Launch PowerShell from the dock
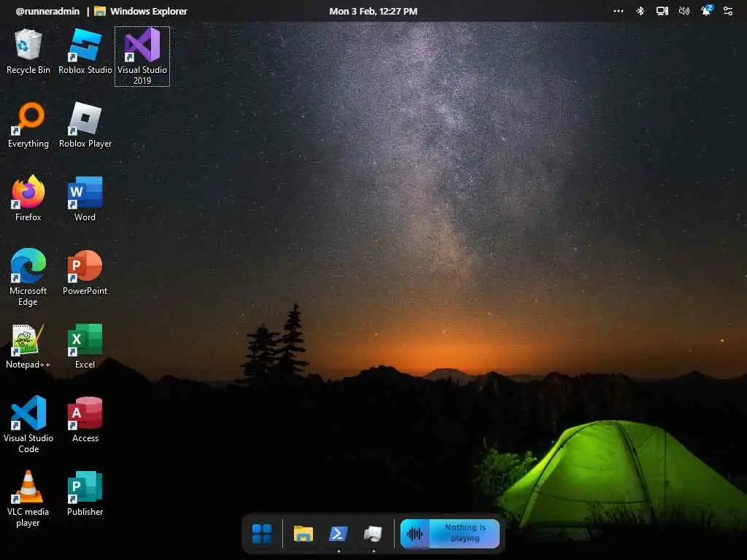The width and height of the screenshot is (747, 560). pyautogui.click(x=338, y=534)
